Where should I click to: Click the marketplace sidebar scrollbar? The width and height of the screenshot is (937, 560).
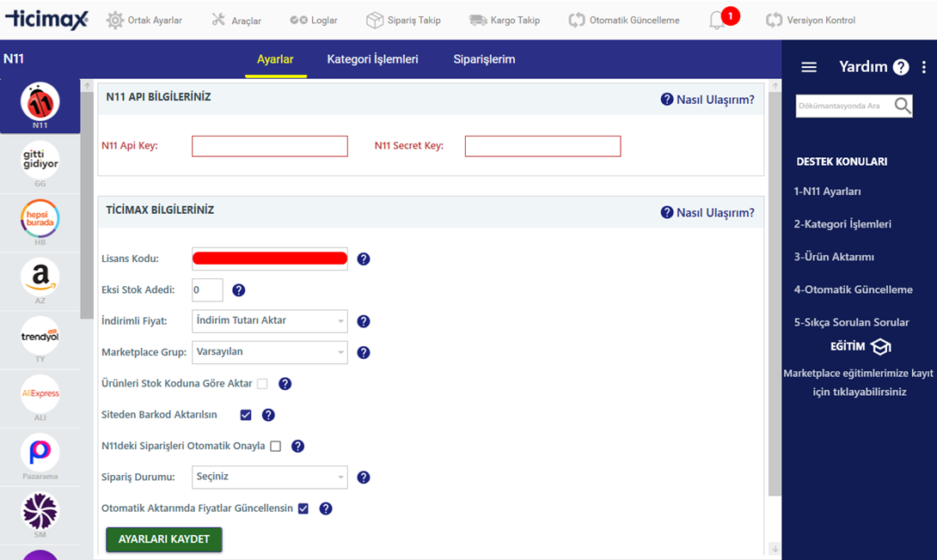point(87,206)
